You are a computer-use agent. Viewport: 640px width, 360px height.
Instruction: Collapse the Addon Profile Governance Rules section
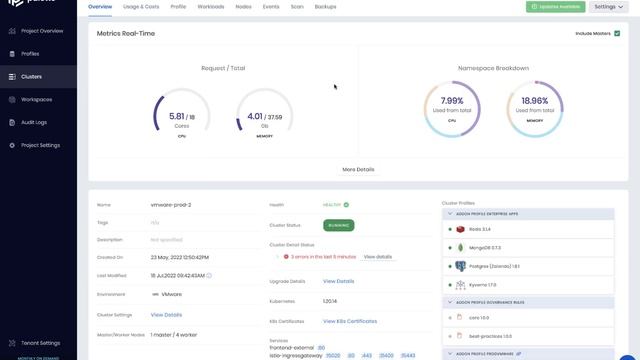pyautogui.click(x=450, y=302)
